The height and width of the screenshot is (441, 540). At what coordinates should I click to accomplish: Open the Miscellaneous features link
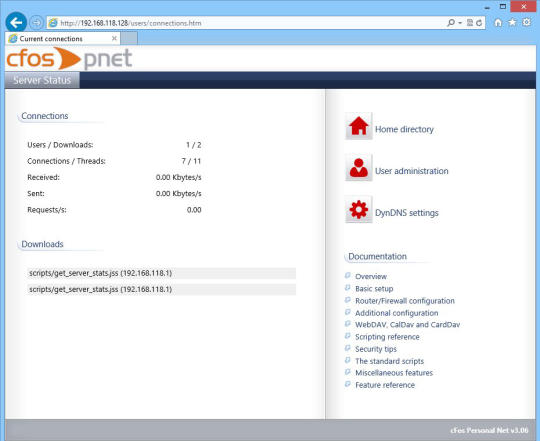[394, 373]
